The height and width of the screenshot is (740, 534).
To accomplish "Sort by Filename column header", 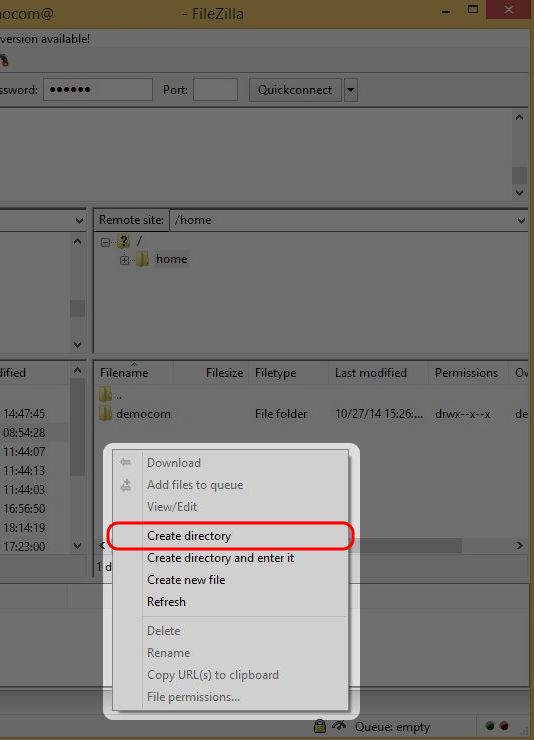I will [134, 373].
